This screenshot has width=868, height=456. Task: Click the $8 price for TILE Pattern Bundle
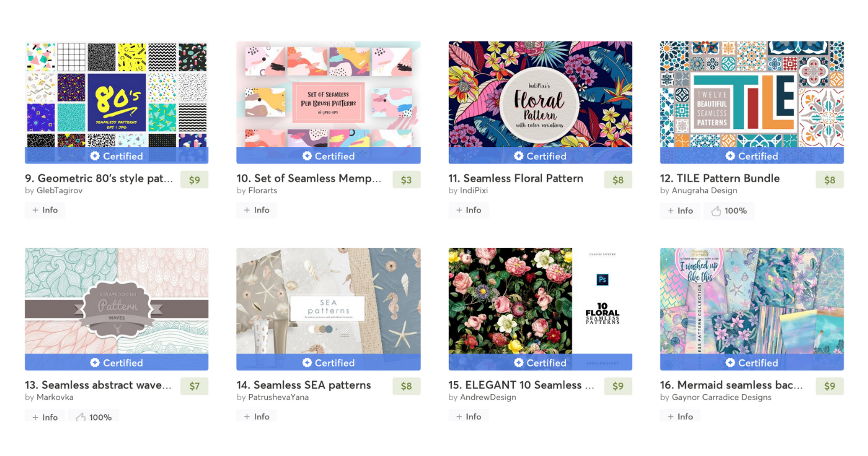[830, 180]
